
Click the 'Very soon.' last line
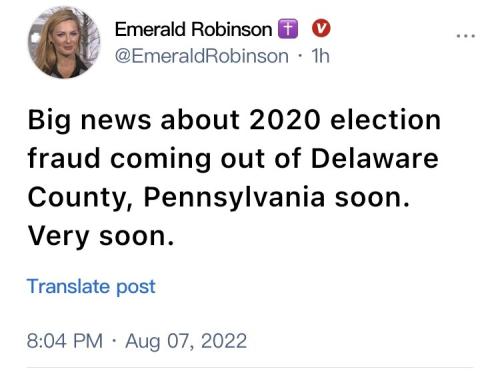click(101, 236)
